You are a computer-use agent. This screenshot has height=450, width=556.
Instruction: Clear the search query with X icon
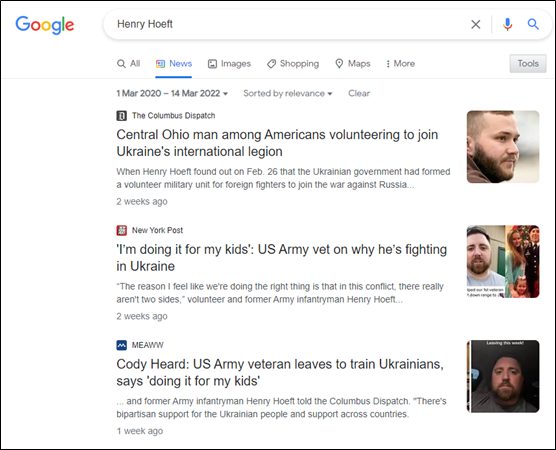click(x=476, y=24)
